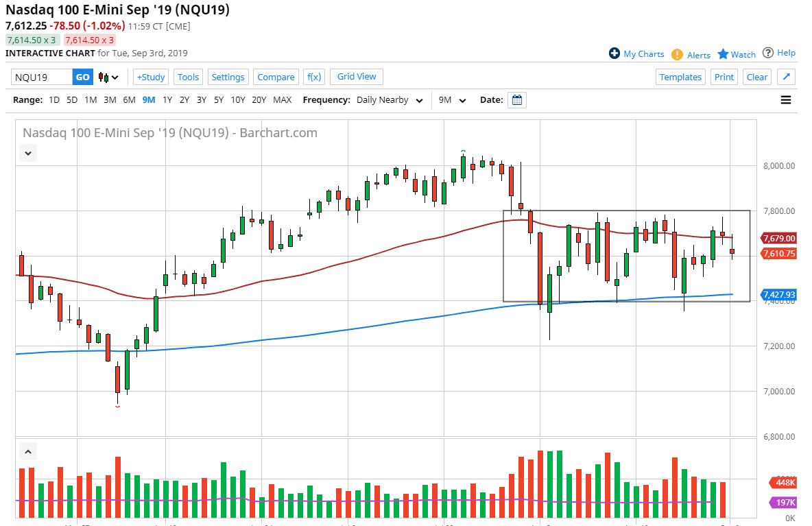Switch to Grid View

[356, 77]
